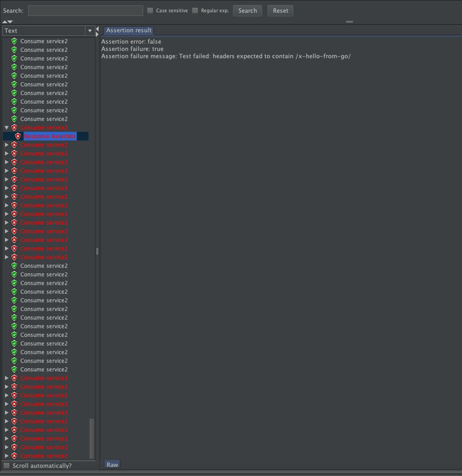The image size is (462, 476).
Task: Select the Raw tab at the bottom
Action: (112, 465)
